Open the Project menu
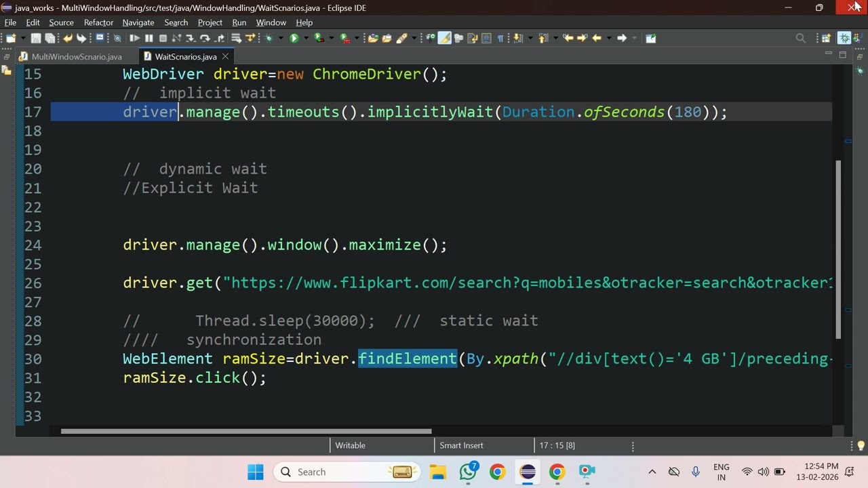868x488 pixels. [x=210, y=22]
